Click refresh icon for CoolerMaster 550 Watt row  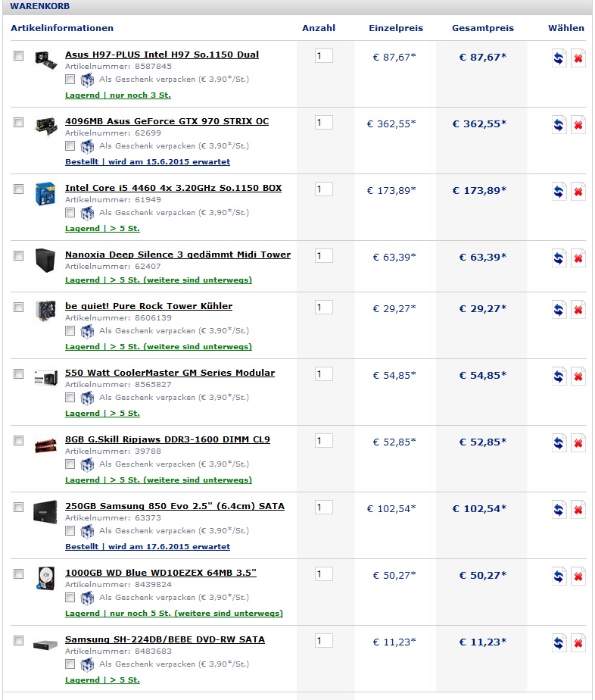click(x=559, y=376)
